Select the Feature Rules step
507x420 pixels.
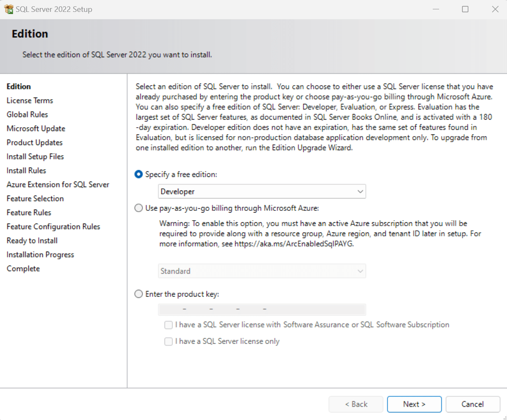click(x=29, y=213)
